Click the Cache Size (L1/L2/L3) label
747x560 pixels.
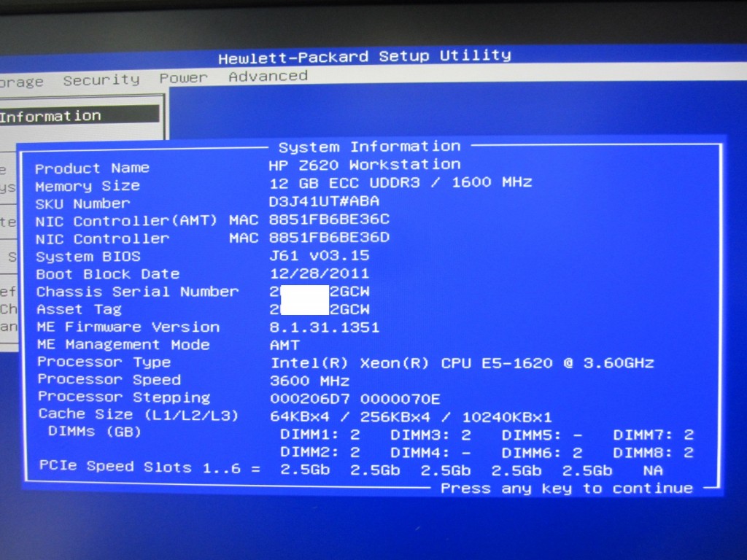tap(138, 415)
